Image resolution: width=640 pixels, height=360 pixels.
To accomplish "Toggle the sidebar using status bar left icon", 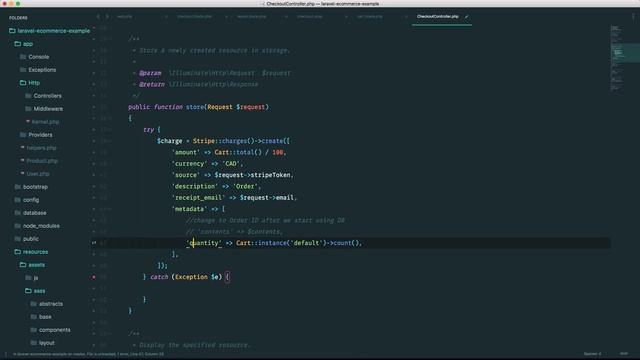I will [x=6, y=354].
